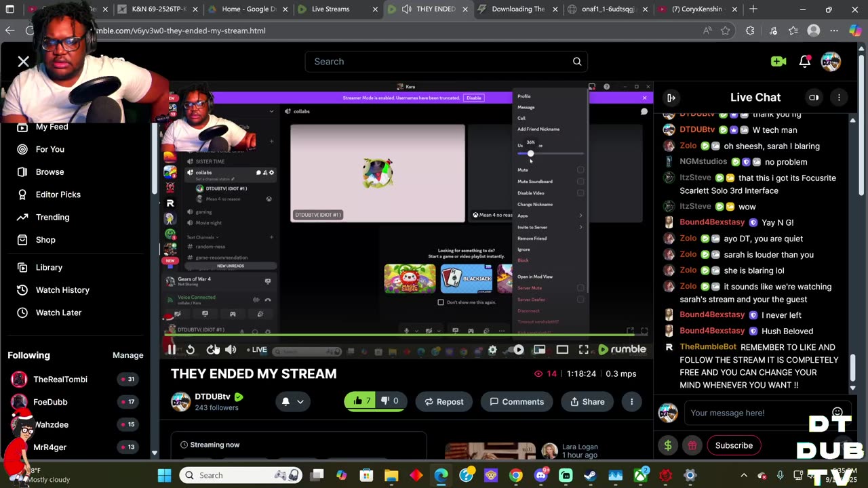Like the stream with thumbs up
This screenshot has height=488, width=868.
[x=360, y=401]
